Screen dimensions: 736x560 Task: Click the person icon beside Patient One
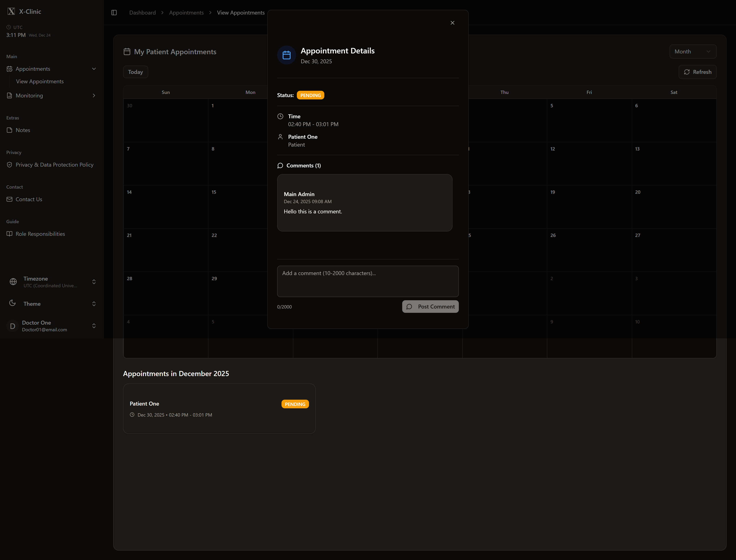coord(281,137)
